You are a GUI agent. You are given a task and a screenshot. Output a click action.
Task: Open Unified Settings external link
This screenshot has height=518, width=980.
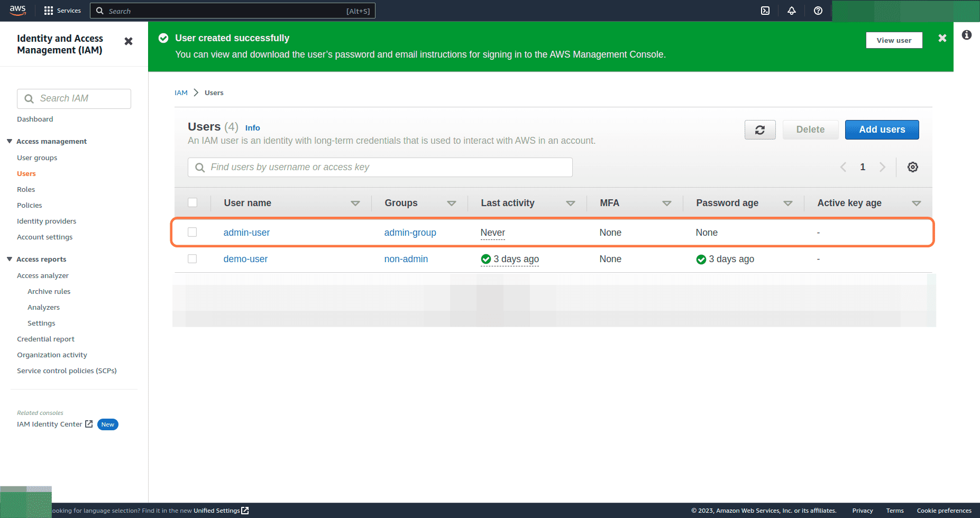tap(221, 511)
